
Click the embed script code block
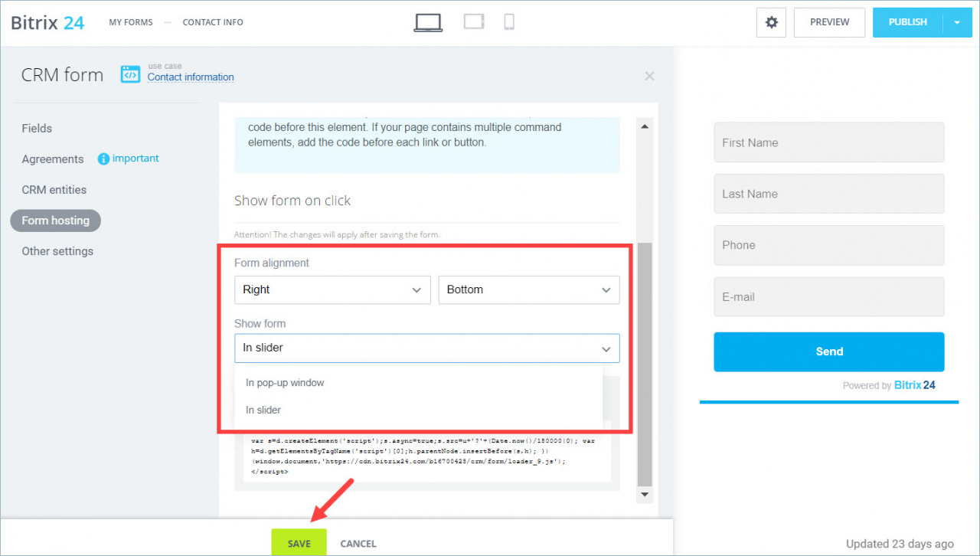pos(427,456)
